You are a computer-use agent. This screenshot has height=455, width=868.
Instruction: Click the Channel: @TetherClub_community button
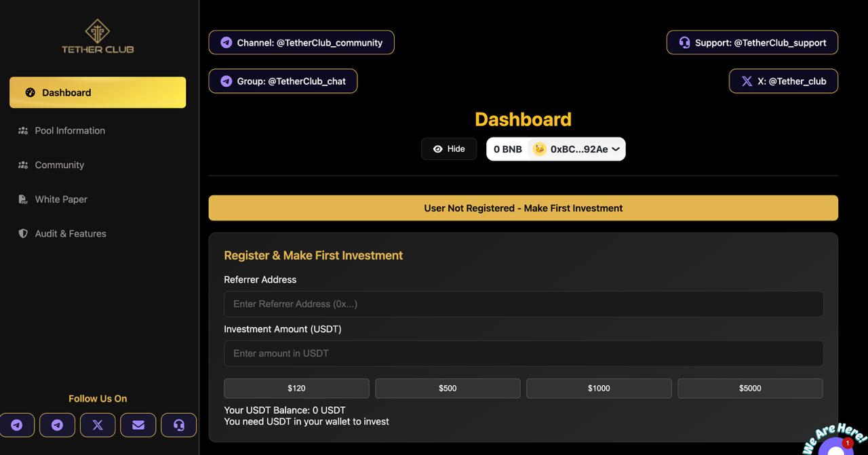(301, 42)
